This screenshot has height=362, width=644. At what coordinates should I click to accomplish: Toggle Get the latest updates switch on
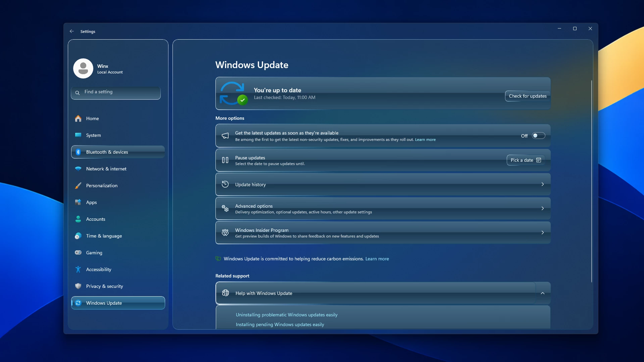coord(538,136)
